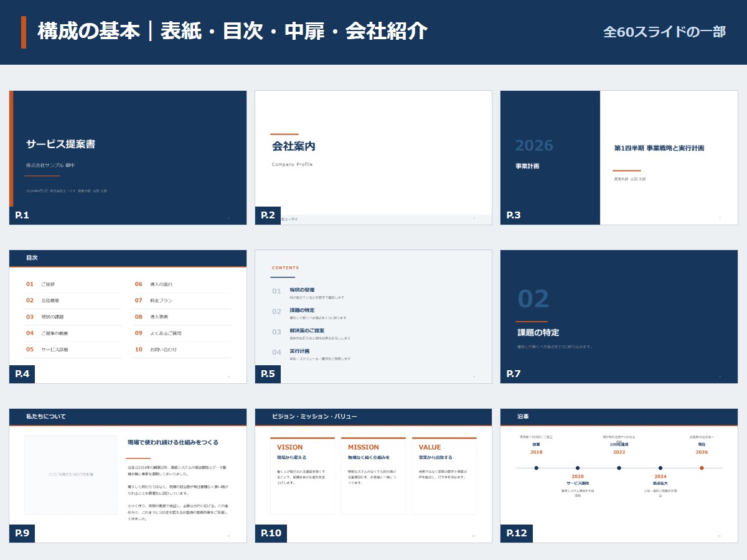Open the サービス提案書 cover slide thumbnail
Image resolution: width=747 pixels, height=560 pixels.
pyautogui.click(x=128, y=157)
